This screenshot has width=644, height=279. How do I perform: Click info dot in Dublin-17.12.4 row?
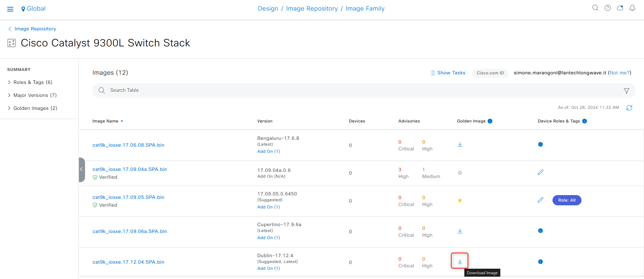(540, 262)
